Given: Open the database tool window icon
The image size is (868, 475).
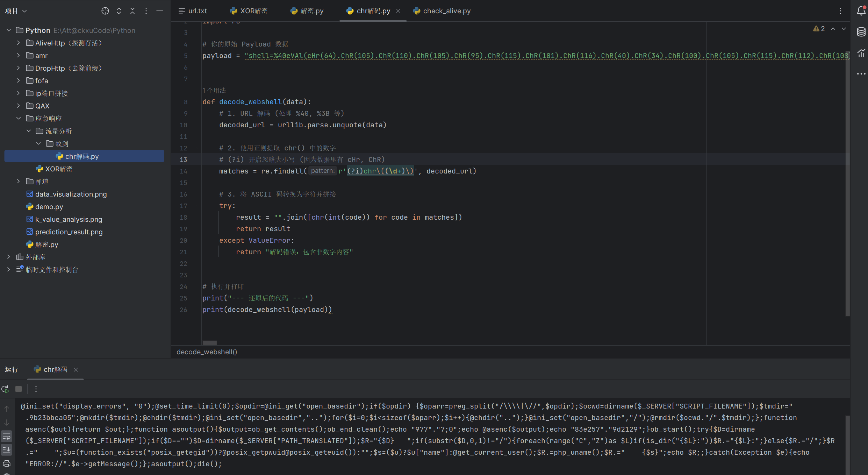Looking at the screenshot, I should 861,32.
